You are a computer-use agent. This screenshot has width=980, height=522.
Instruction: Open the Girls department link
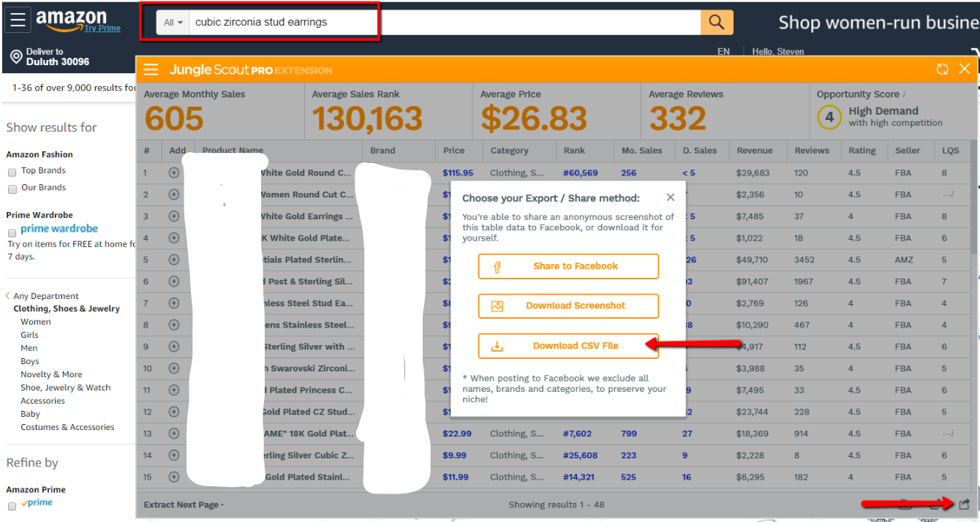[29, 335]
